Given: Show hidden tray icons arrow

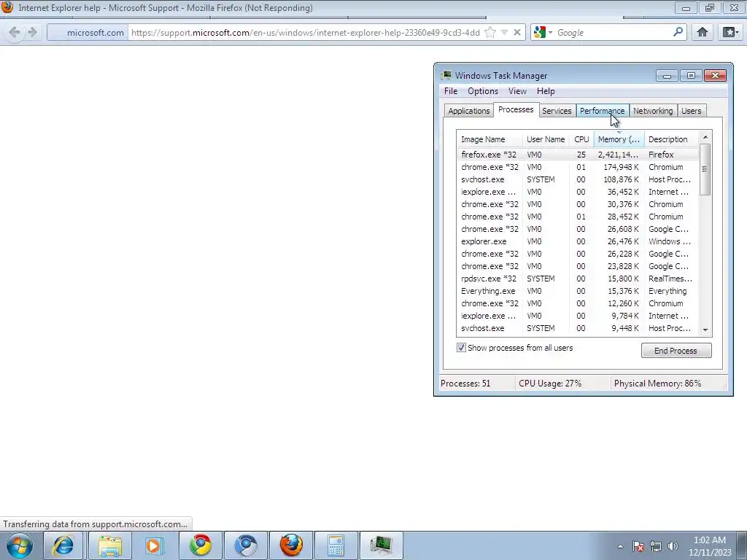Looking at the screenshot, I should coord(620,546).
